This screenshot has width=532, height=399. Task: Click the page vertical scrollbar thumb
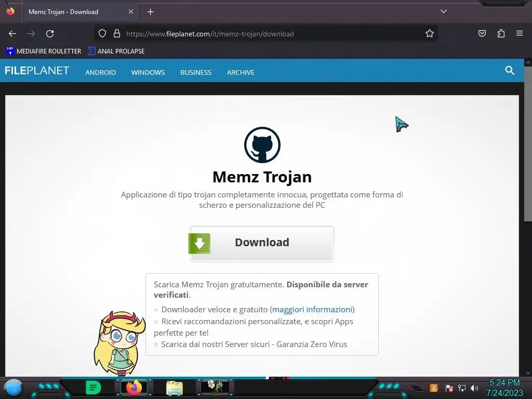point(528,144)
